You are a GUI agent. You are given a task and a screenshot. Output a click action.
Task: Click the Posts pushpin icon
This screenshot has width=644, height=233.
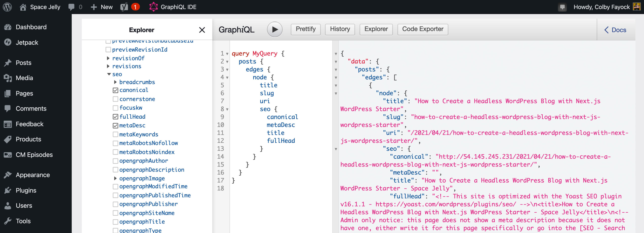coord(8,63)
